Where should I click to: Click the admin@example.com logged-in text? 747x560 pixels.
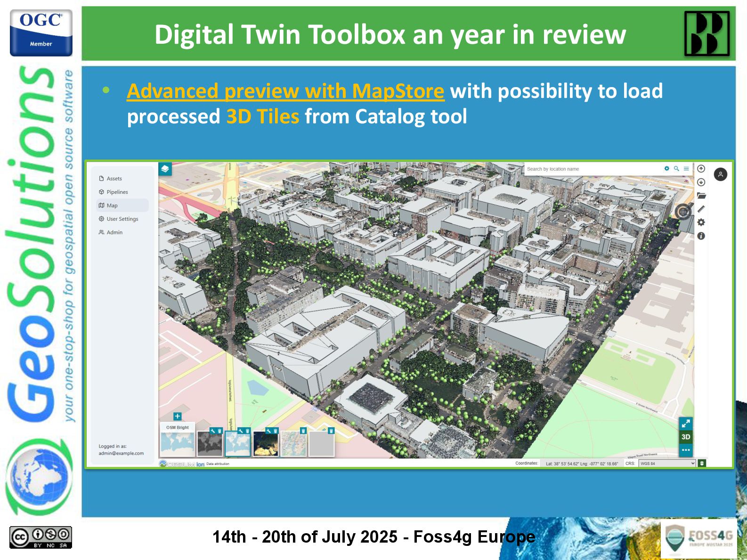(121, 454)
